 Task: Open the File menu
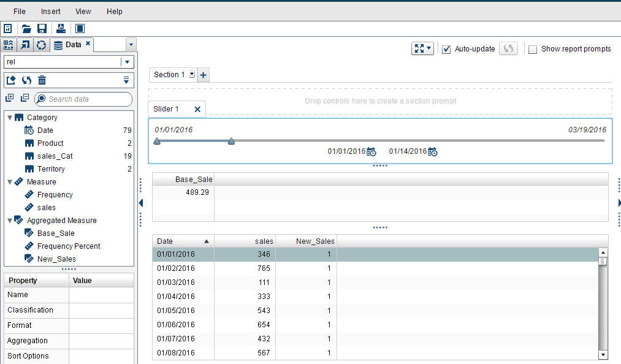pyautogui.click(x=20, y=12)
